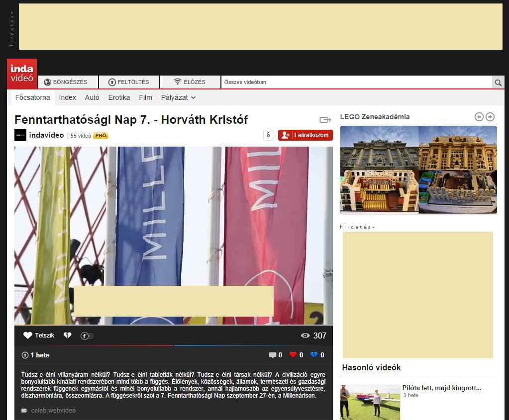
Task: Open comments via the speech bubble icon
Action: [x=272, y=355]
